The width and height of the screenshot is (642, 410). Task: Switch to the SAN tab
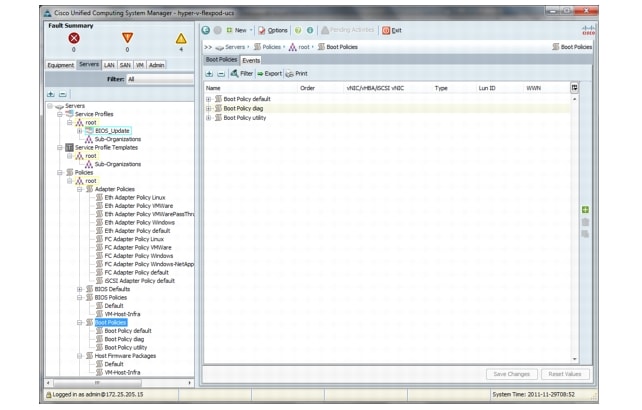click(x=125, y=65)
